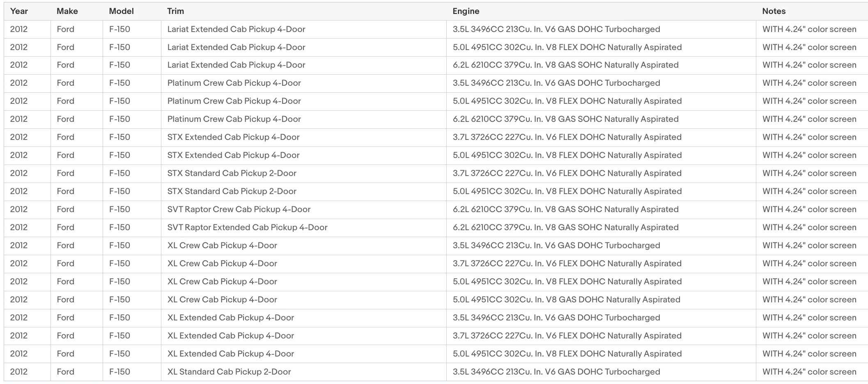Select the SVT Raptor Extended Cab trim cell
The width and height of the screenshot is (868, 384).
[x=304, y=228]
